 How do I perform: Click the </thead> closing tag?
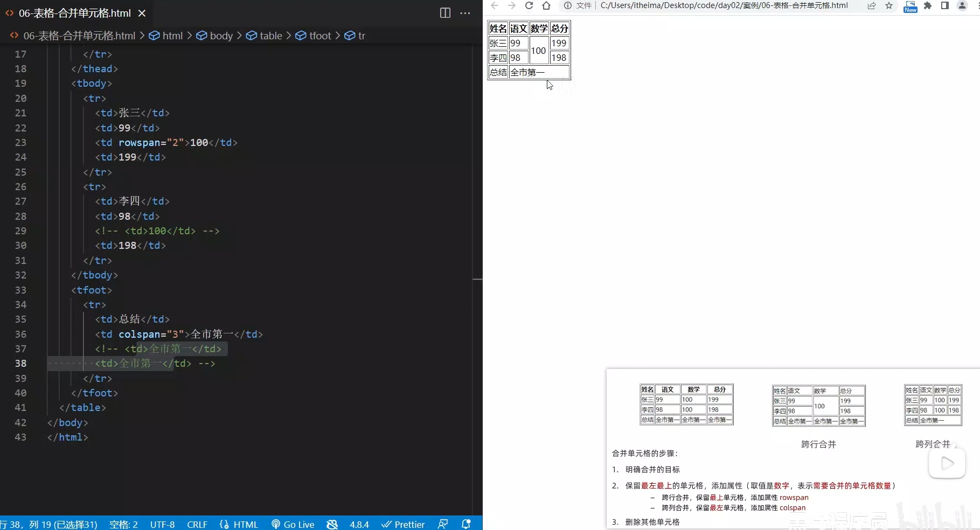(94, 69)
